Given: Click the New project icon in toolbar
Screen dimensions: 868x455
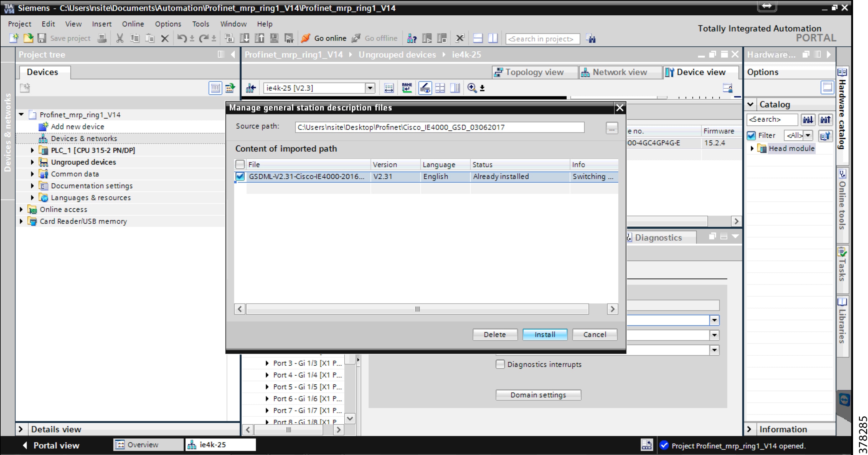Looking at the screenshot, I should [x=14, y=38].
